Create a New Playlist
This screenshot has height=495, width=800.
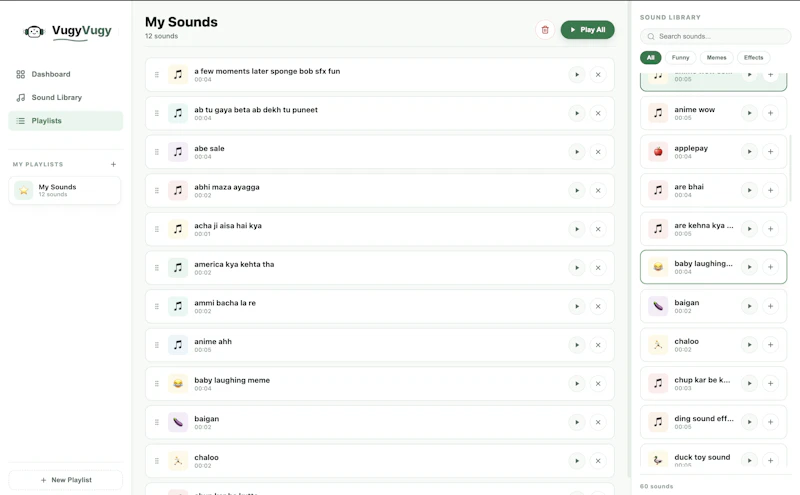point(65,480)
